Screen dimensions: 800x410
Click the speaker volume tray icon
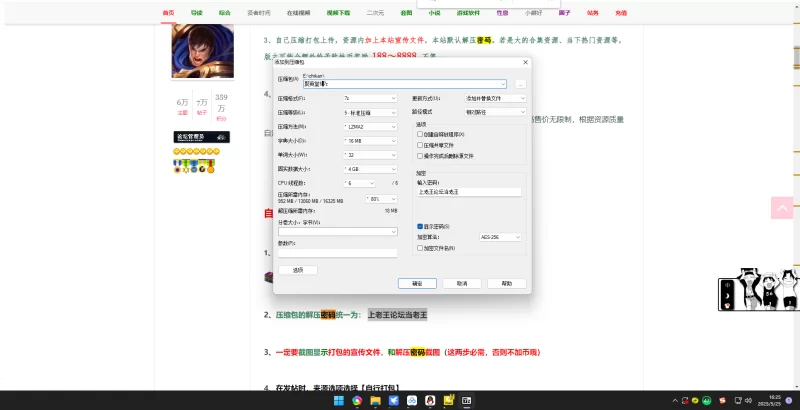pyautogui.click(x=748, y=400)
